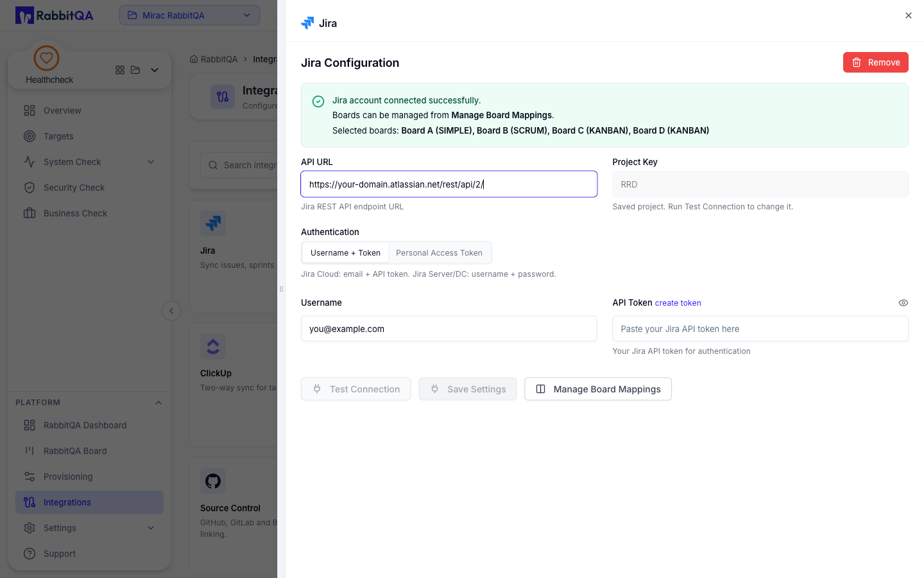Click the 'Jira REST API endpoint URL' hint
Image resolution: width=924 pixels, height=578 pixels.
click(x=352, y=207)
